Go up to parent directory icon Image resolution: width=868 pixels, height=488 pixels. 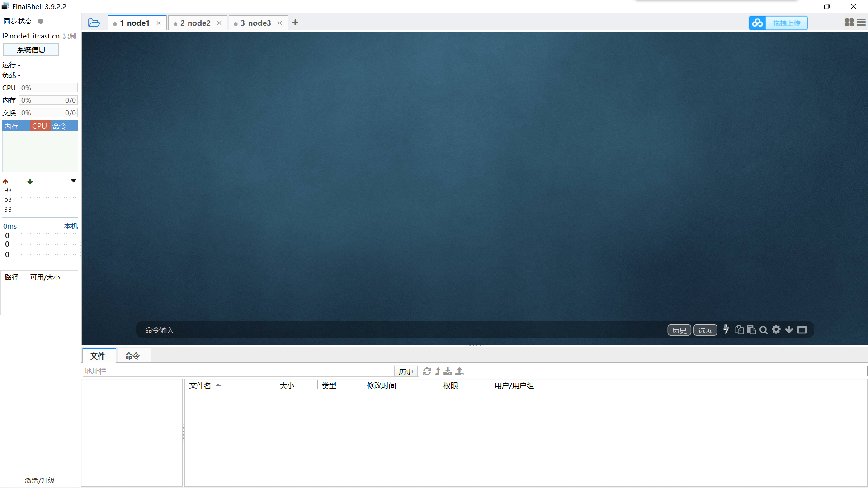[438, 371]
